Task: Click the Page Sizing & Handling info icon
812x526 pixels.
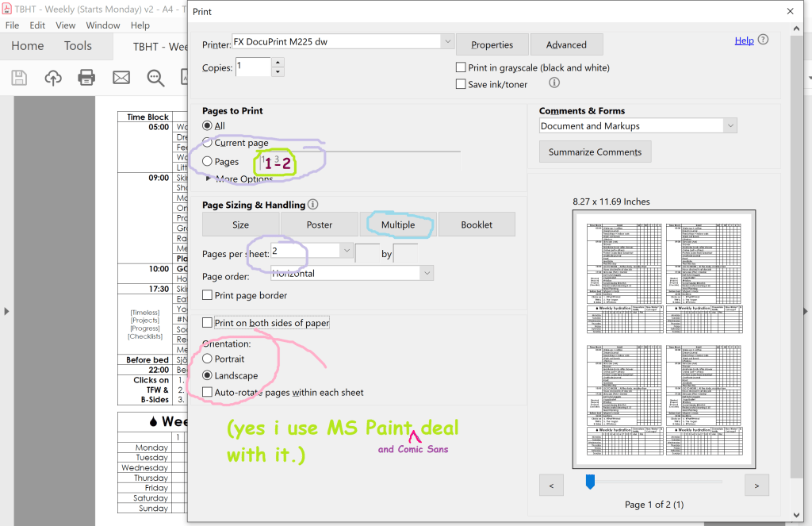Action: coord(312,204)
